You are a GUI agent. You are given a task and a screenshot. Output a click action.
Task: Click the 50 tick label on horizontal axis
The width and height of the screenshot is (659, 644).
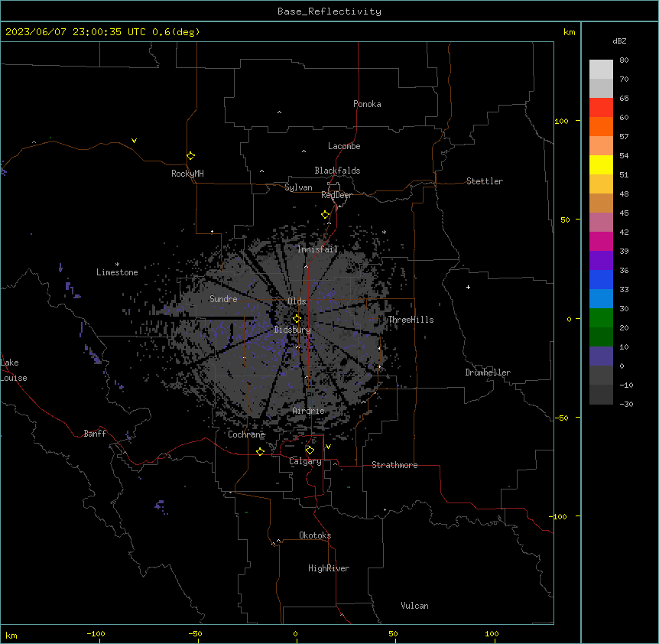click(x=393, y=633)
